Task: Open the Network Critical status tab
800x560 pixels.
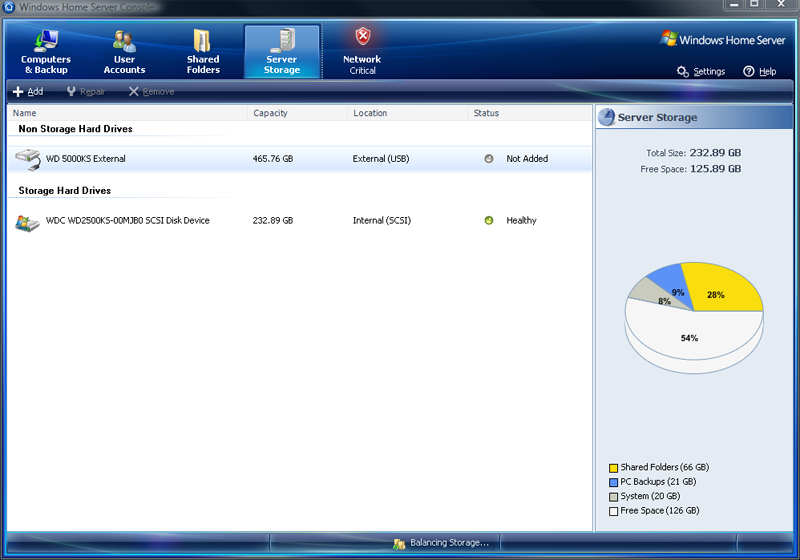Action: (x=362, y=53)
